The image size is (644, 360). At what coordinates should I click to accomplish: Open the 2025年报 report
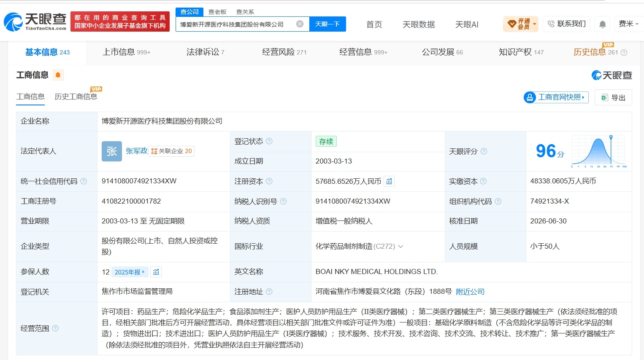130,272
